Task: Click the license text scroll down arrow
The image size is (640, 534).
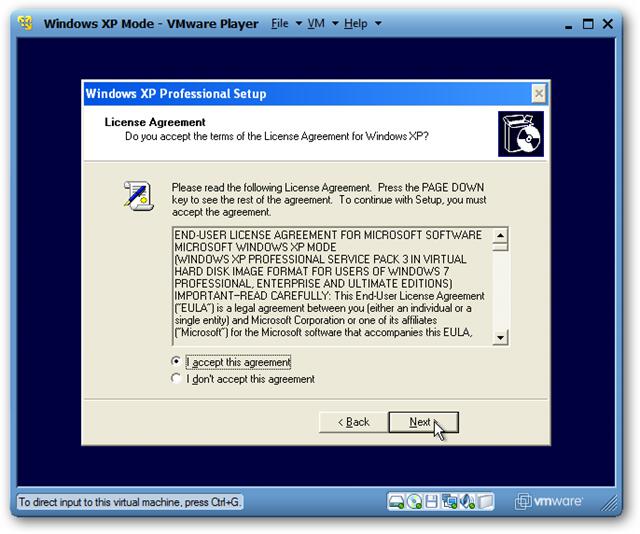Action: pyautogui.click(x=500, y=337)
